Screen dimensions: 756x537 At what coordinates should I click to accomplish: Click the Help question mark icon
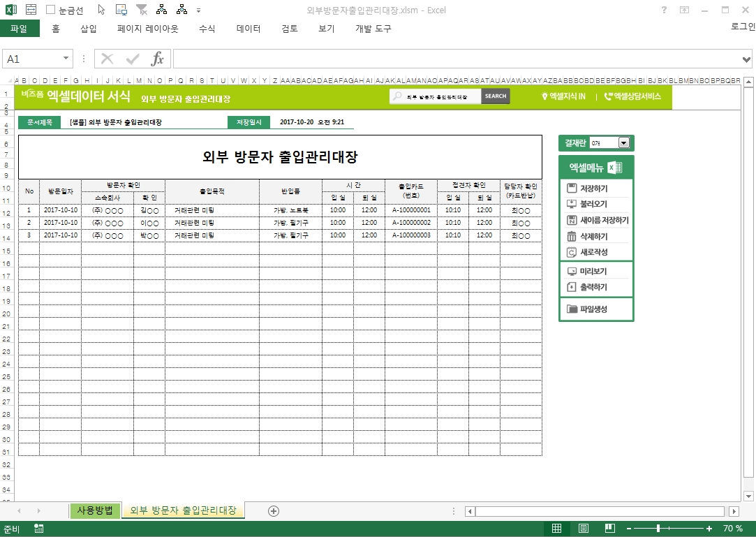pyautogui.click(x=664, y=10)
